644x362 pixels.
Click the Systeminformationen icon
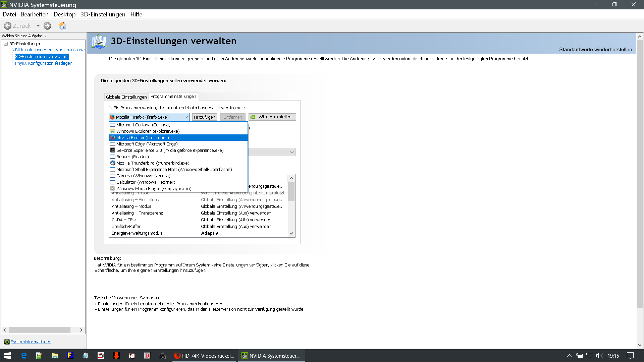pos(7,342)
